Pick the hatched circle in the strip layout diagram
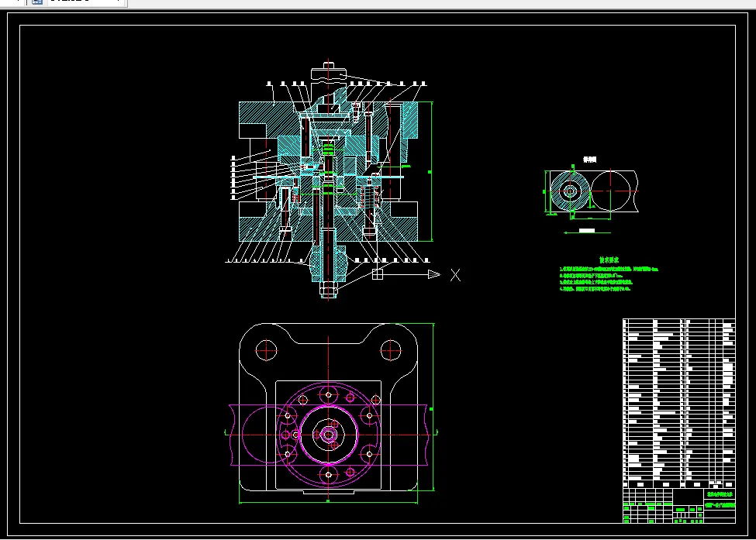 [x=570, y=191]
